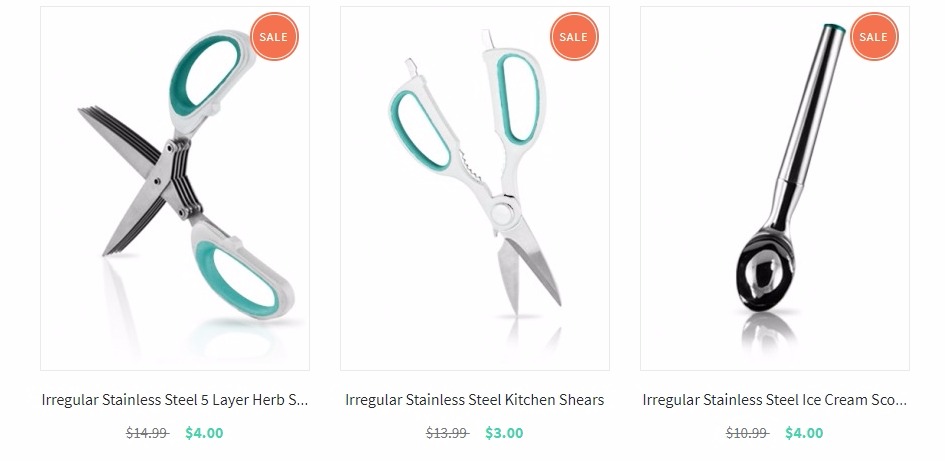Open Irregular Stainless Steel Kitchen Shears title link
The height and width of the screenshot is (461, 945).
[475, 400]
